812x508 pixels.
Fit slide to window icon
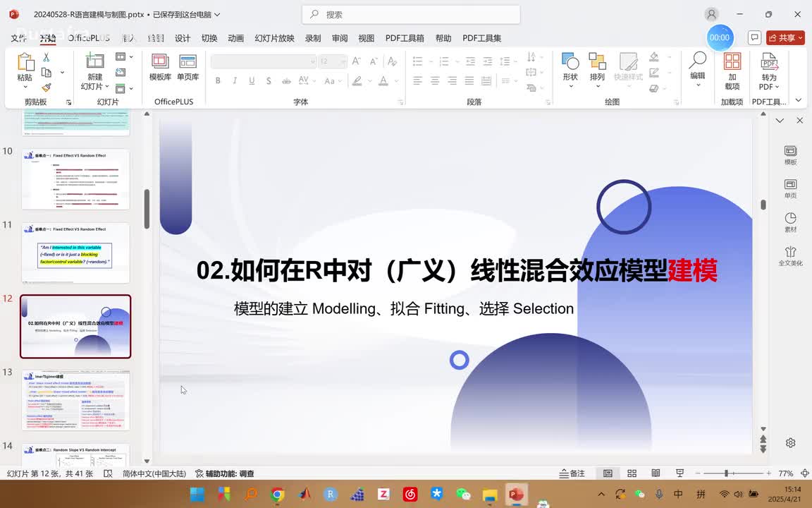[805, 473]
